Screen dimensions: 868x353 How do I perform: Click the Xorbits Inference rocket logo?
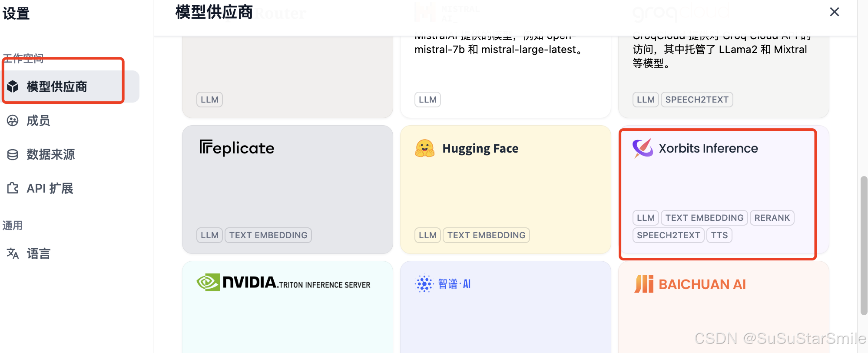click(643, 148)
